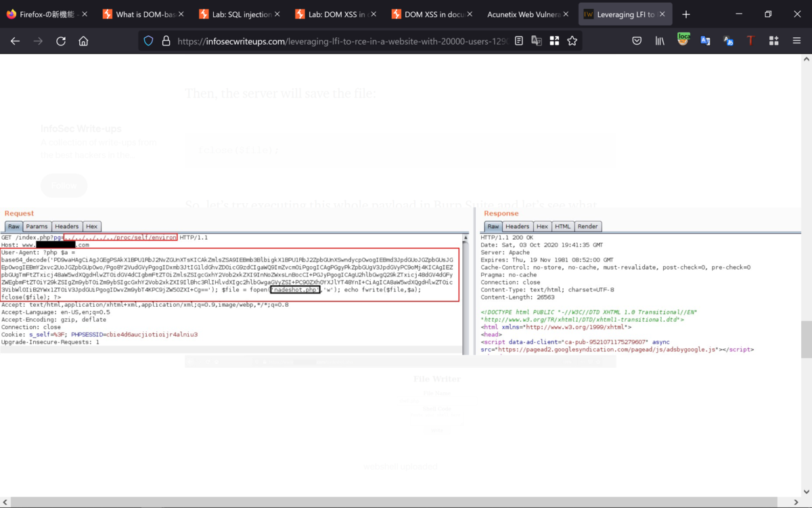Click the '/proc/self/environ' path in request

122,238
